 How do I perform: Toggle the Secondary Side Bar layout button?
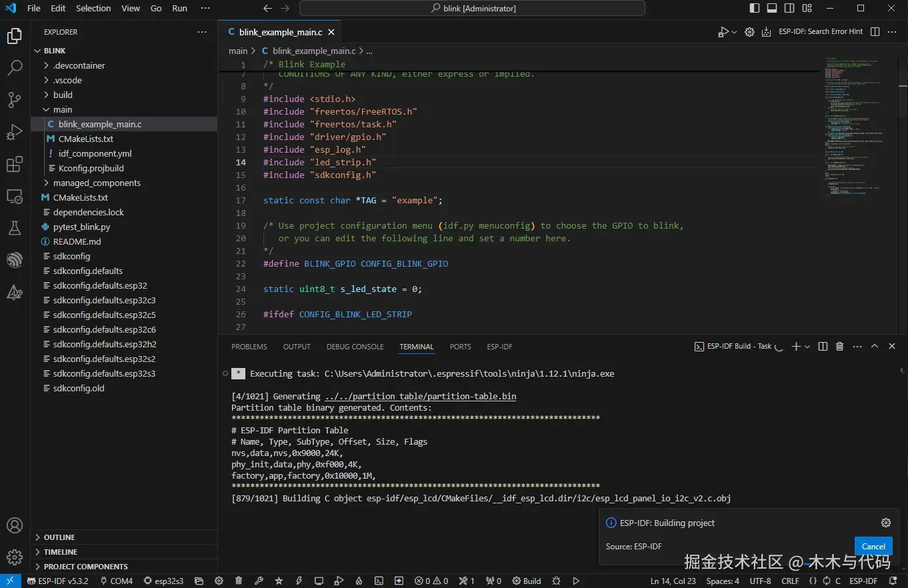pyautogui.click(x=789, y=9)
